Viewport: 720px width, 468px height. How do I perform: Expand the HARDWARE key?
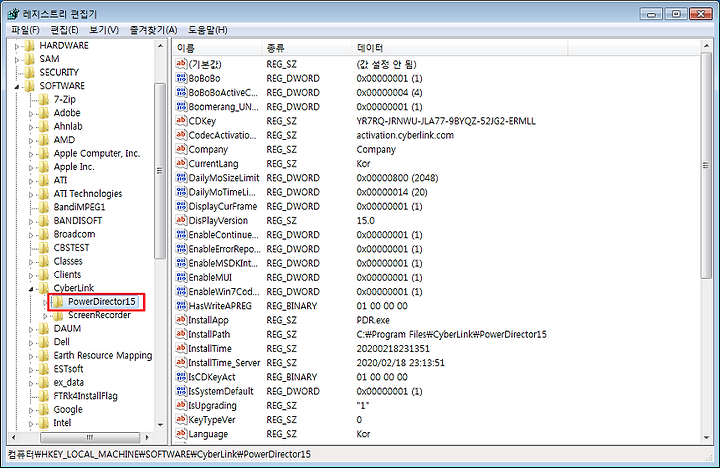pos(17,46)
